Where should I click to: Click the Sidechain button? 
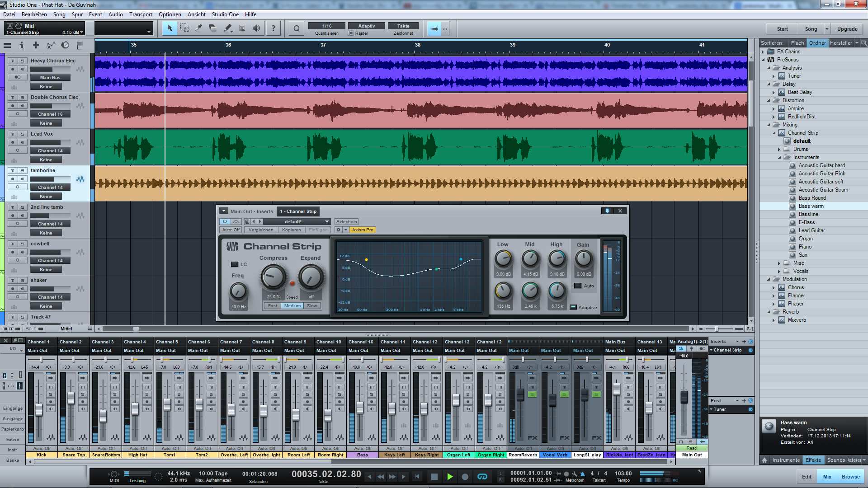point(347,221)
